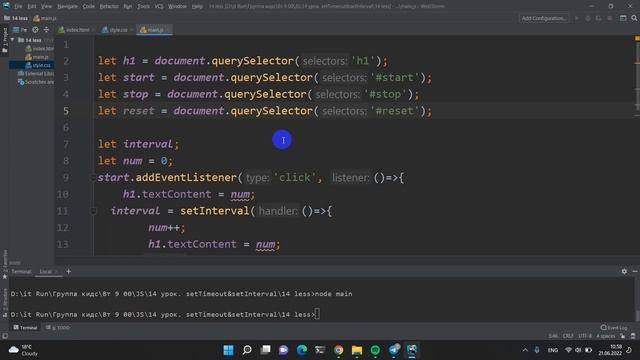Image resolution: width=640 pixels, height=360 pixels.
Task: Click the 4 spaces indent status item
Action: [x=606, y=336]
